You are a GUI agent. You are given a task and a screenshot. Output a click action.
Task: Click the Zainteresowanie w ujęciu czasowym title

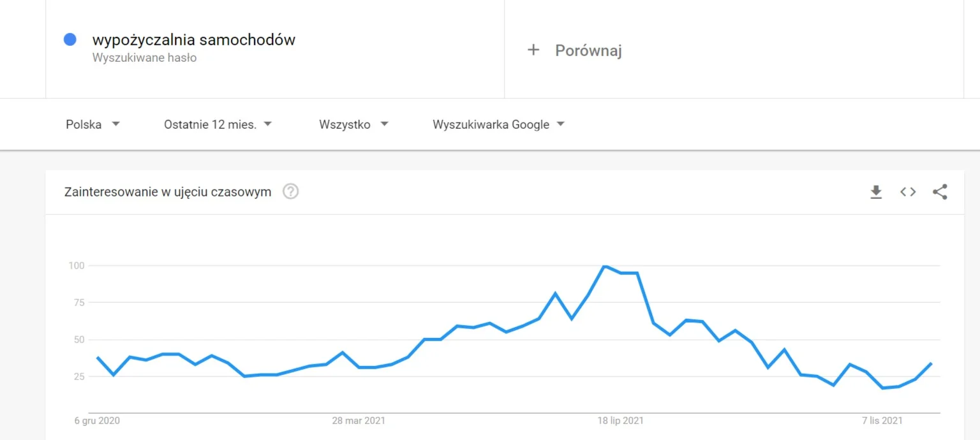point(168,192)
